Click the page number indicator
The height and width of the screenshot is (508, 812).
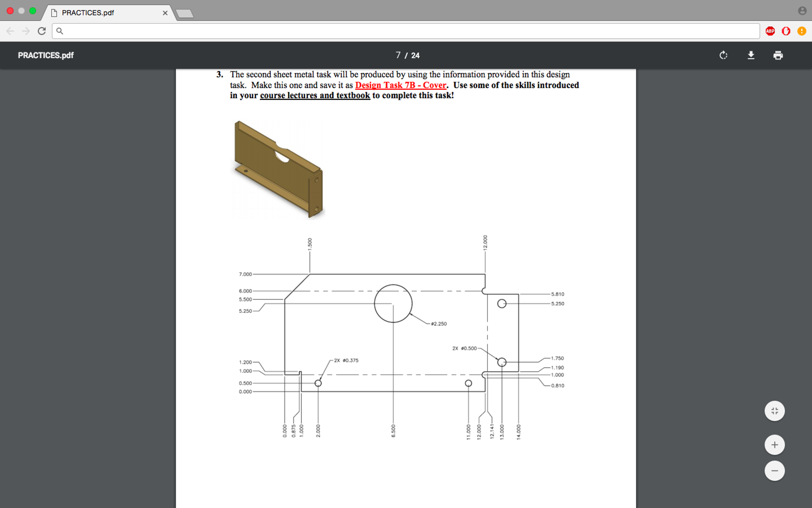(x=407, y=55)
